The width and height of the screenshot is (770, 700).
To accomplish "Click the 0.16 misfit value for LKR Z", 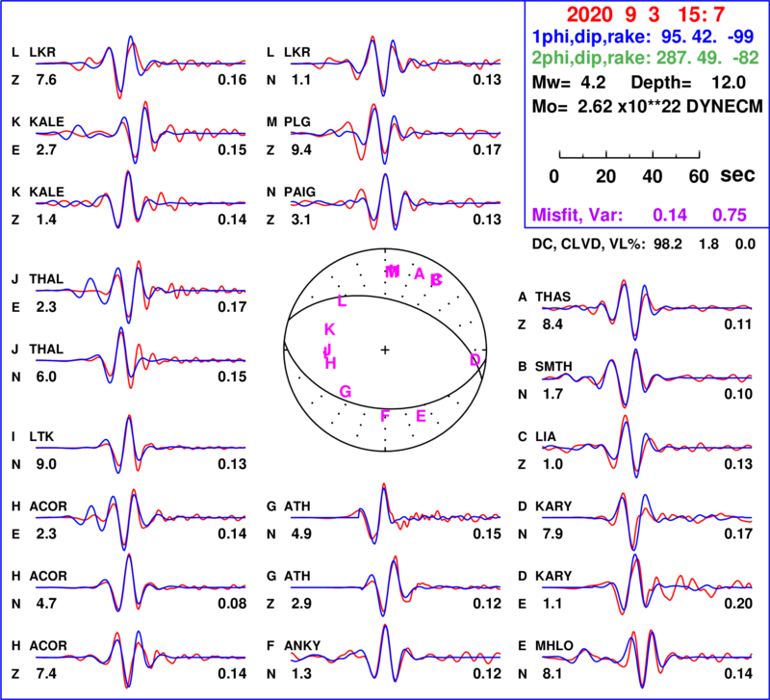I will pyautogui.click(x=232, y=80).
